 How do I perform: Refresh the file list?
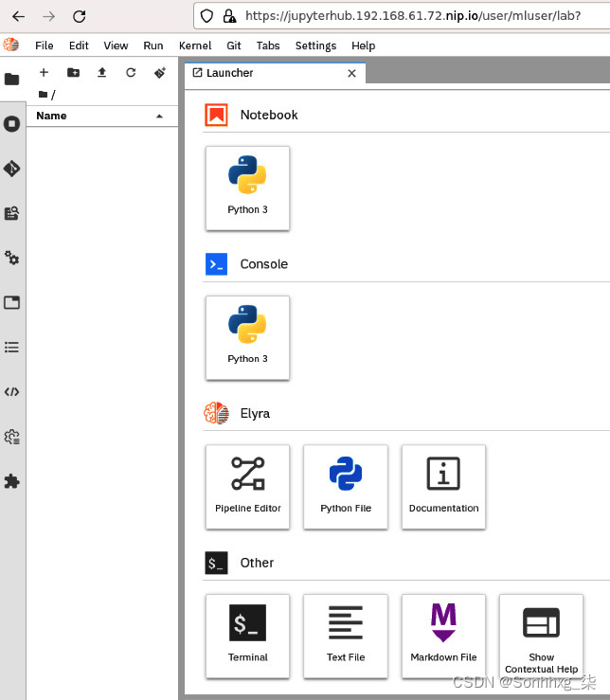pyautogui.click(x=131, y=72)
